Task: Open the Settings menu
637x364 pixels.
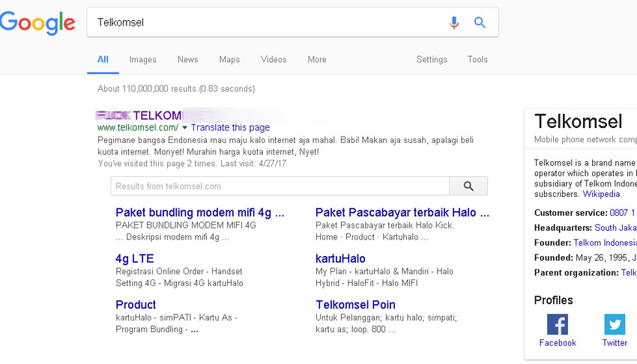Action: click(432, 60)
